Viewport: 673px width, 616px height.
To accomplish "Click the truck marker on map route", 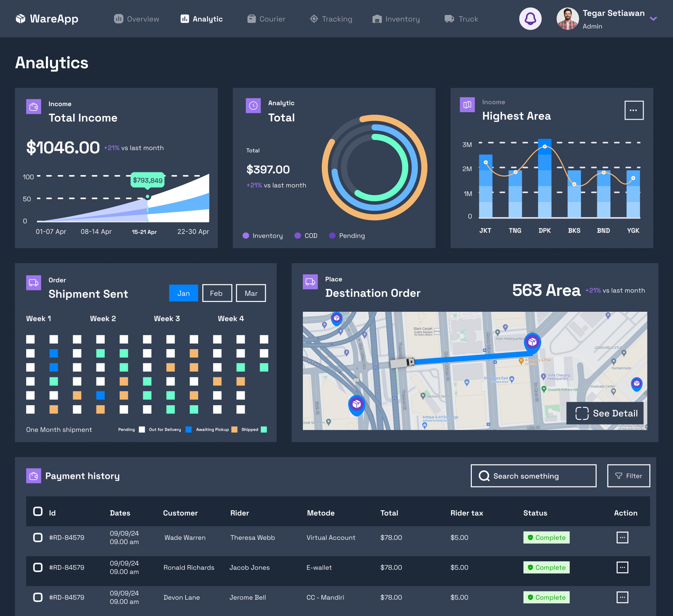I will pyautogui.click(x=402, y=362).
